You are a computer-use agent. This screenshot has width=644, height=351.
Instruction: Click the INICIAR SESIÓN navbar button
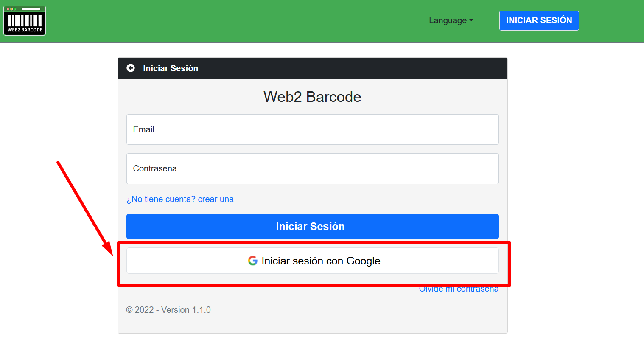[539, 20]
